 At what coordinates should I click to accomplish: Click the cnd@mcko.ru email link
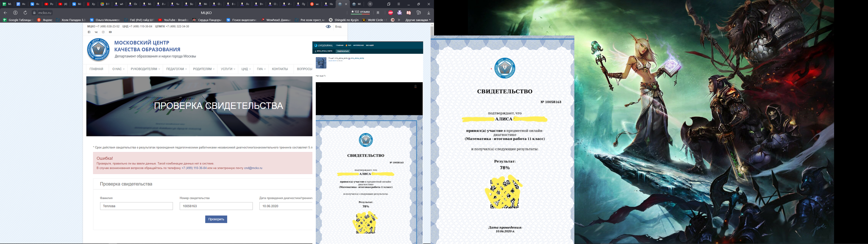253,168
